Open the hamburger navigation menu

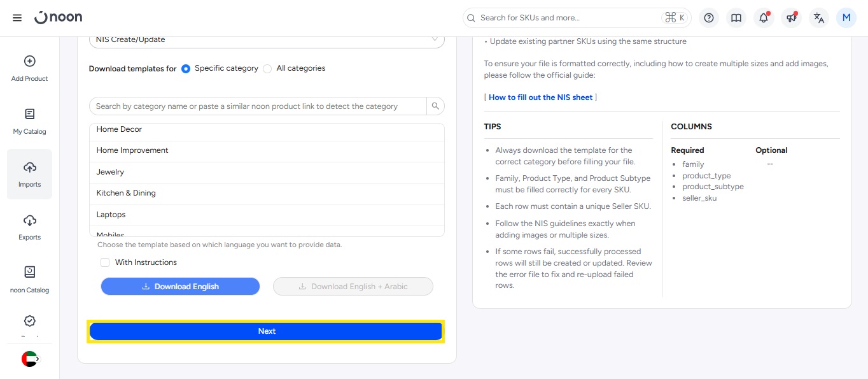[x=17, y=18]
